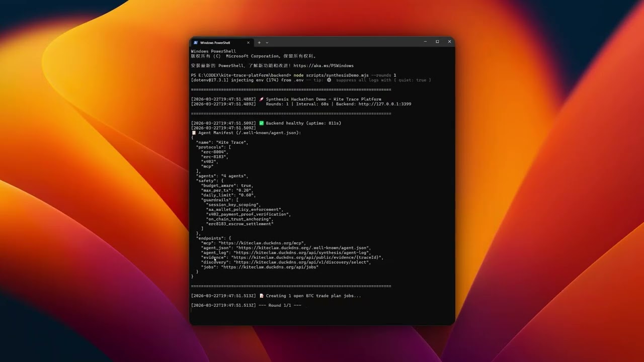Image resolution: width=644 pixels, height=362 pixels.
Task: Click the "safety": { key line
Action: (x=209, y=181)
